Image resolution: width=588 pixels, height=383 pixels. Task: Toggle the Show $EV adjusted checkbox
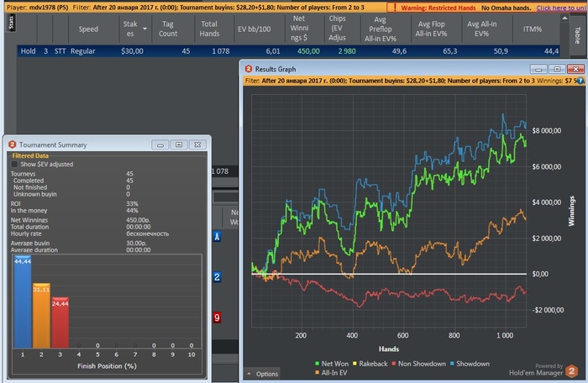(14, 164)
